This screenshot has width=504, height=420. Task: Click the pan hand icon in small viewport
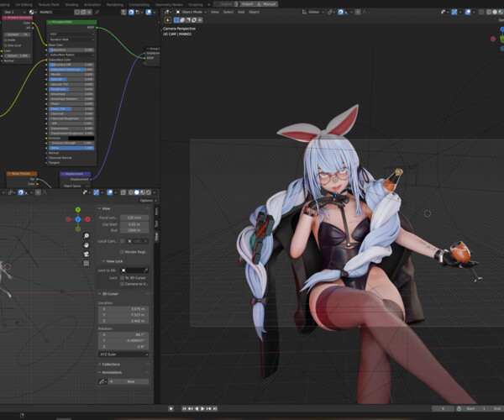pos(87,245)
